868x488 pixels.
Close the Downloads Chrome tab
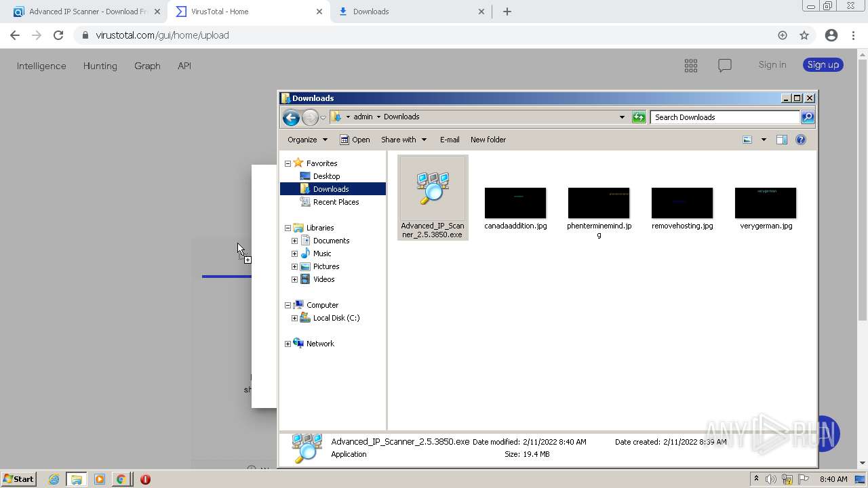point(481,12)
